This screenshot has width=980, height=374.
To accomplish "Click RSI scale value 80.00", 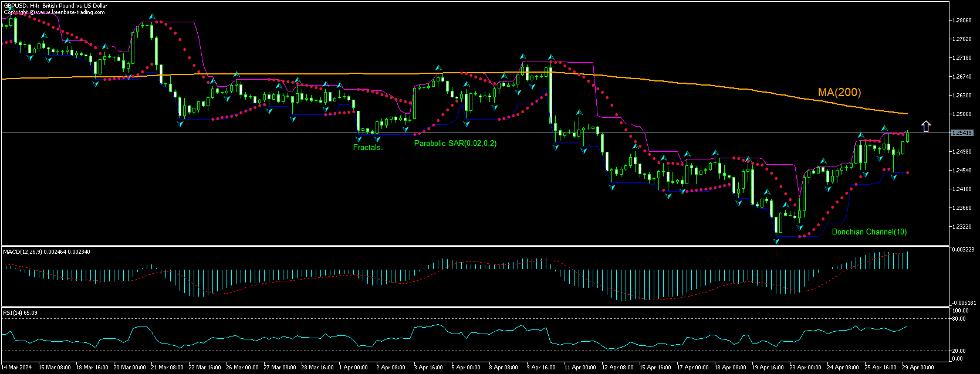I will pyautogui.click(x=959, y=319).
